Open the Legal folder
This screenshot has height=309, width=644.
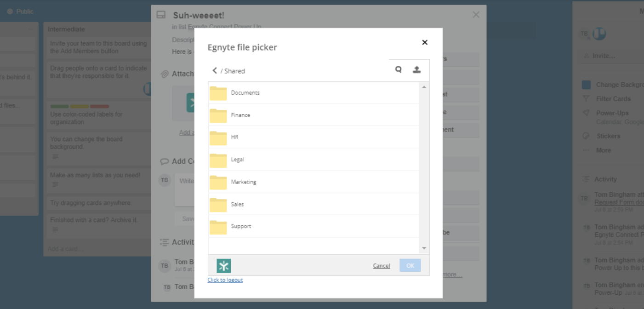pos(237,160)
